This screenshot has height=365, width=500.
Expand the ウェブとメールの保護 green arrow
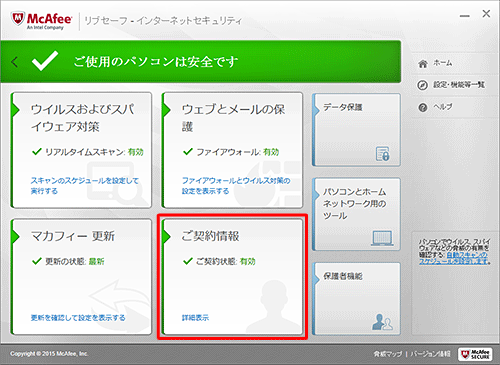[x=166, y=110]
